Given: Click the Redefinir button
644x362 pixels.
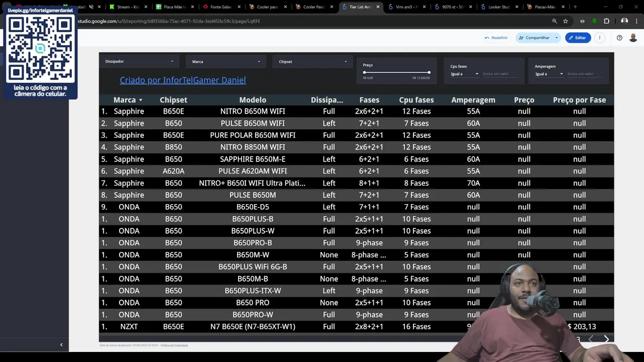Looking at the screenshot, I should [496, 38].
